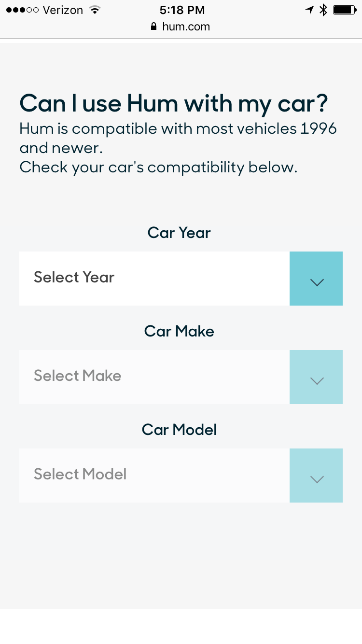Screen dimensions: 362x644
Task: Click the Car Model label
Action: tap(179, 430)
